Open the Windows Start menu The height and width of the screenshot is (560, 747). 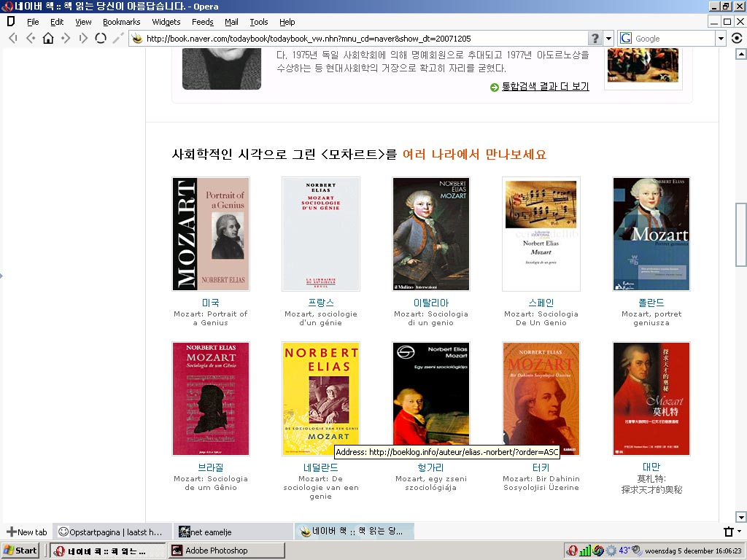click(20, 551)
